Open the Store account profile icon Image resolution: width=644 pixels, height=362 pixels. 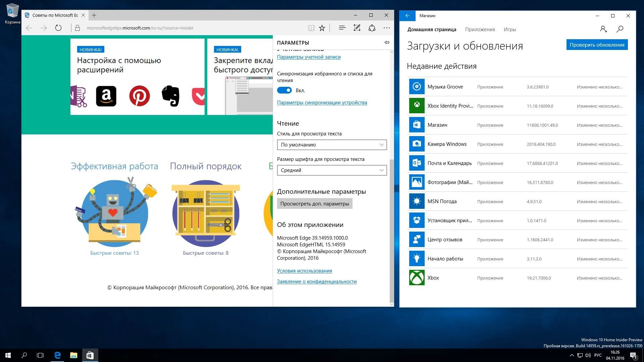coord(603,29)
